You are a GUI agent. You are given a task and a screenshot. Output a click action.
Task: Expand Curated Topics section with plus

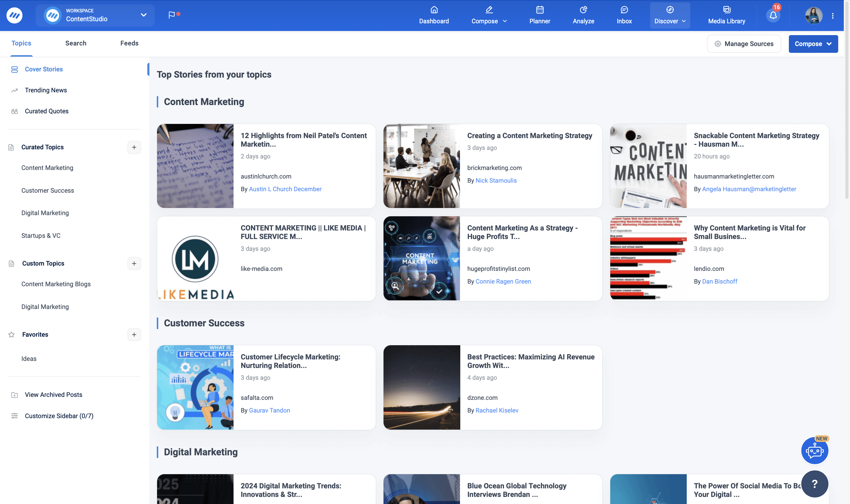point(134,147)
